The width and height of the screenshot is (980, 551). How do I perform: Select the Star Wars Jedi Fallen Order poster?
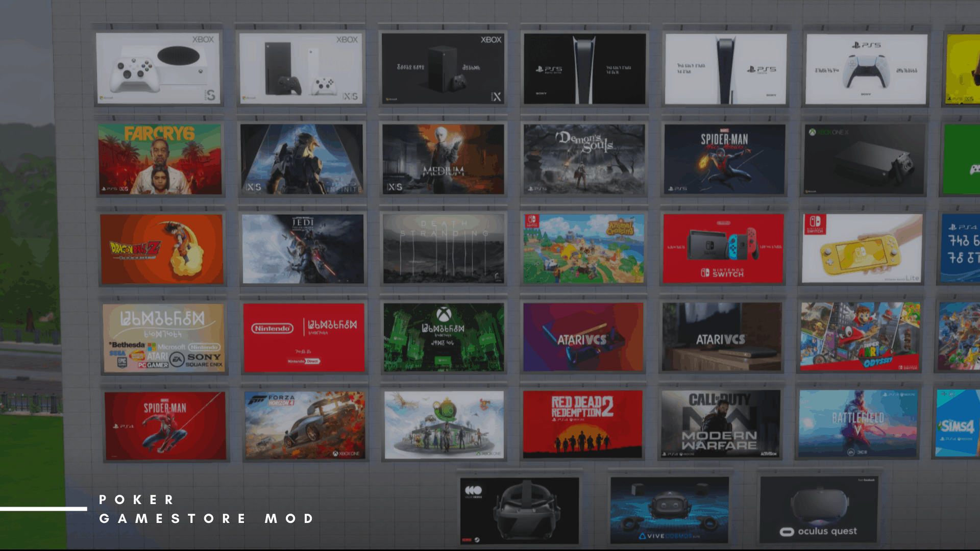click(303, 249)
